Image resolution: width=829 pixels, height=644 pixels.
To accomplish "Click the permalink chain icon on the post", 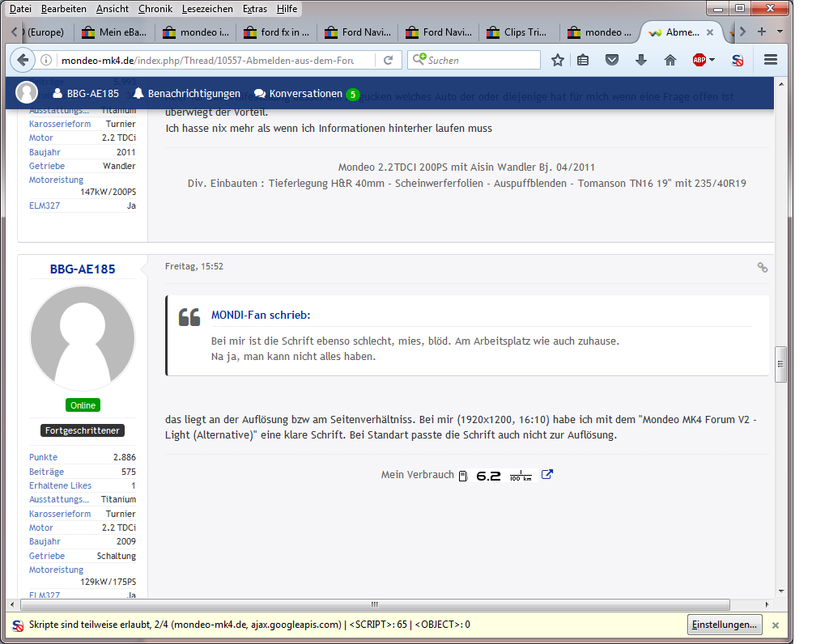I will (x=762, y=267).
